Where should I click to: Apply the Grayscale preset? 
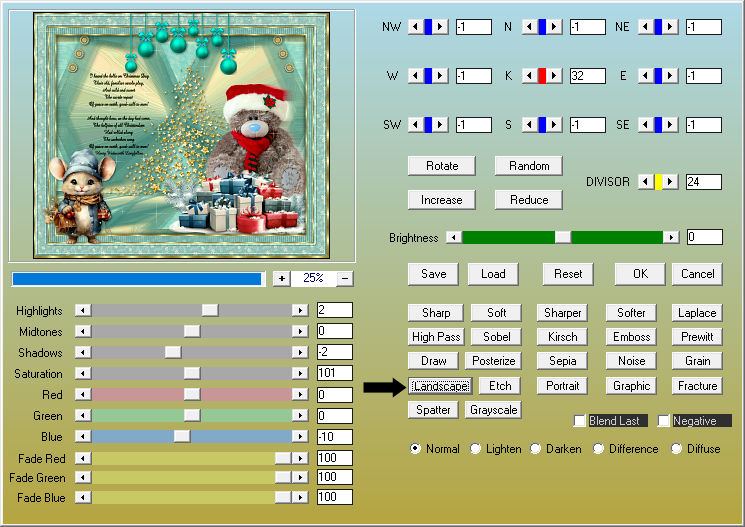[493, 410]
